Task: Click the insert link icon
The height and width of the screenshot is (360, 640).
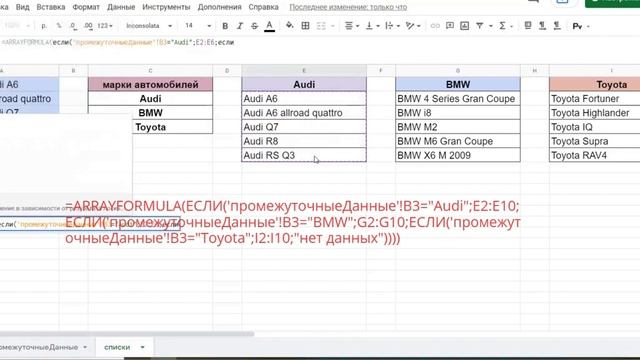Action: click(x=435, y=26)
